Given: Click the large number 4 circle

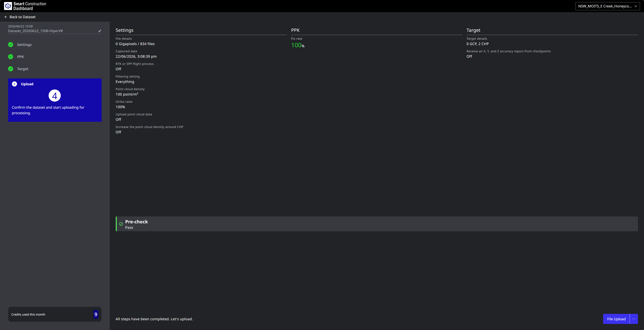Looking at the screenshot, I should 55,96.
